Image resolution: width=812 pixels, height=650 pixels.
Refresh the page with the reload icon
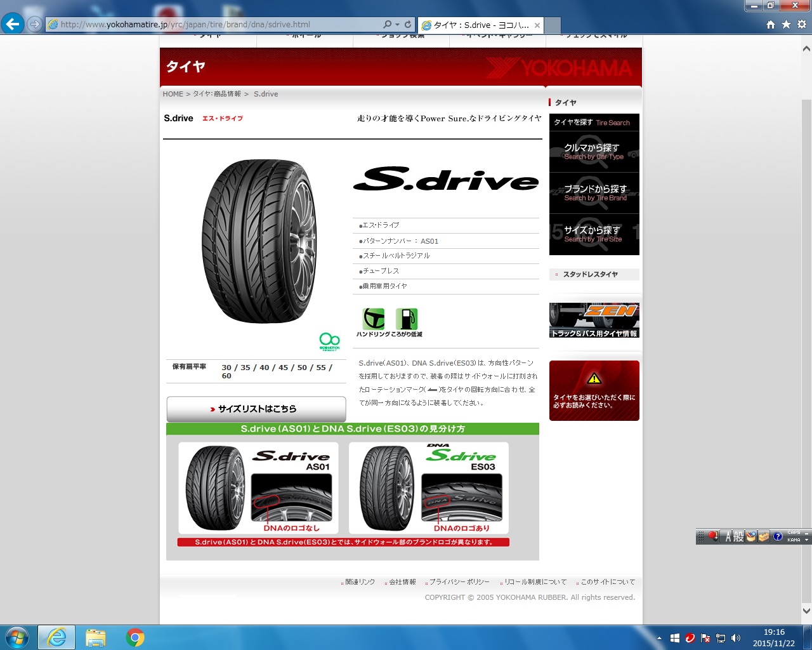pyautogui.click(x=408, y=24)
